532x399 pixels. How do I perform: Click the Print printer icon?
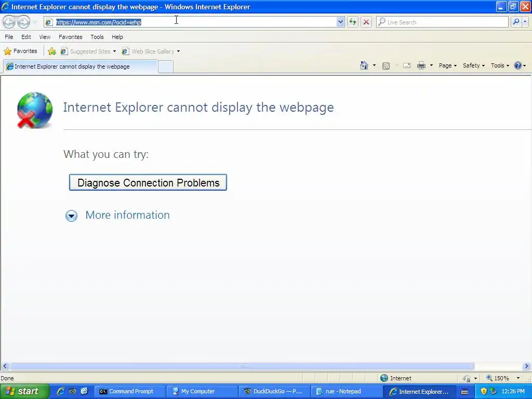421,65
